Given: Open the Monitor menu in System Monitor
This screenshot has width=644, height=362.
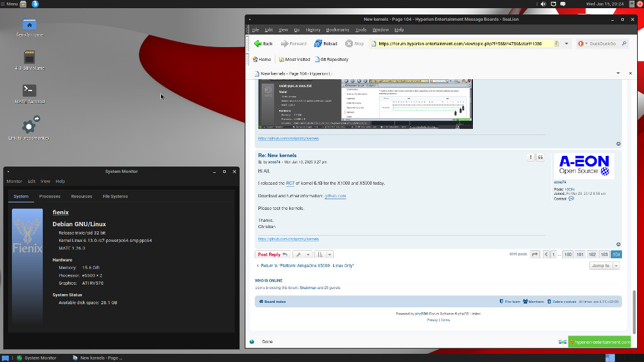Looking at the screenshot, I should tap(14, 182).
